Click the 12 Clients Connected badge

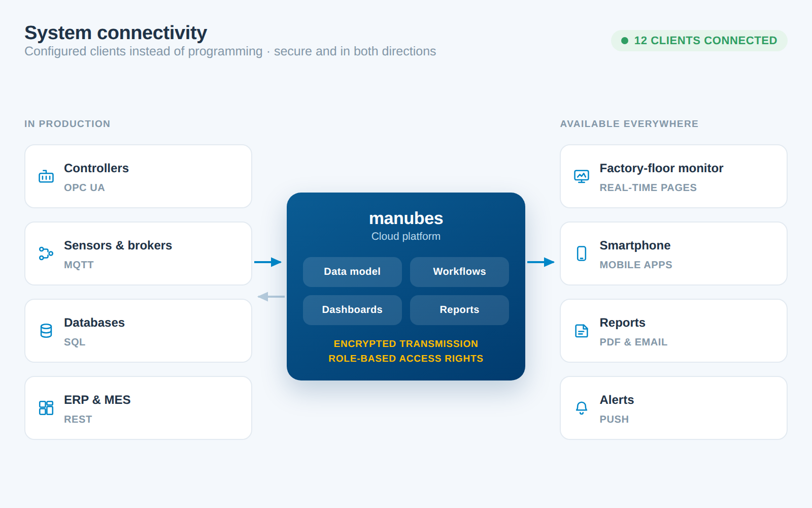click(699, 41)
